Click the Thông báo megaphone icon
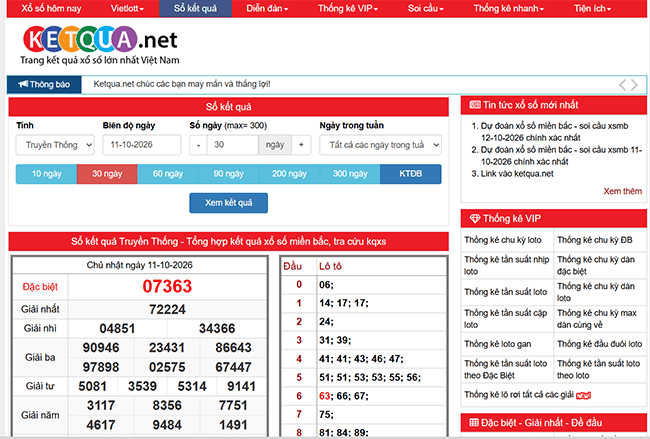The width and height of the screenshot is (650, 439). 23,84
